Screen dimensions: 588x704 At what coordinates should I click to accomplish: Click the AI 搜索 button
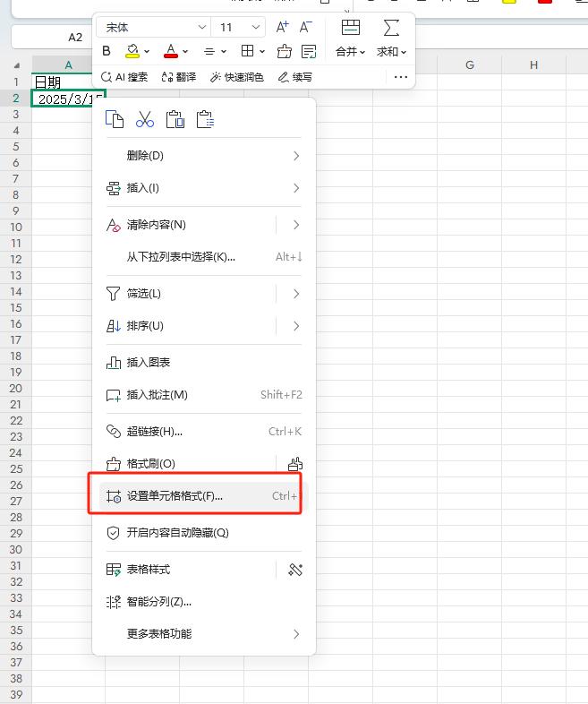pyautogui.click(x=124, y=77)
